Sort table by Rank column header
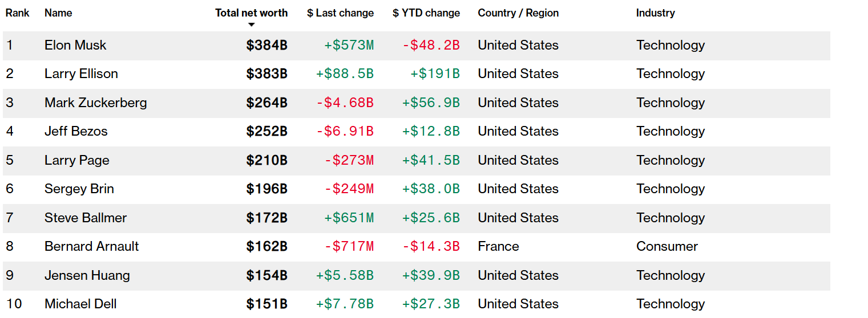The height and width of the screenshot is (318, 868). (x=18, y=13)
